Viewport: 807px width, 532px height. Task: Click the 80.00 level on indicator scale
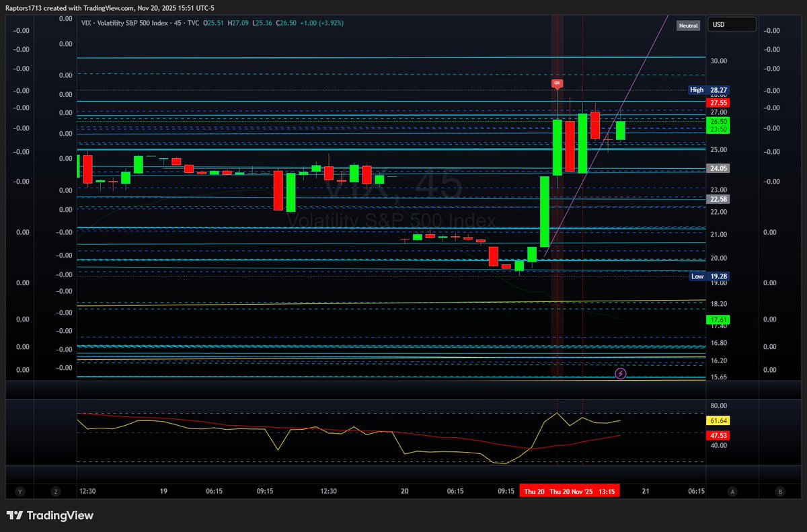pyautogui.click(x=719, y=406)
